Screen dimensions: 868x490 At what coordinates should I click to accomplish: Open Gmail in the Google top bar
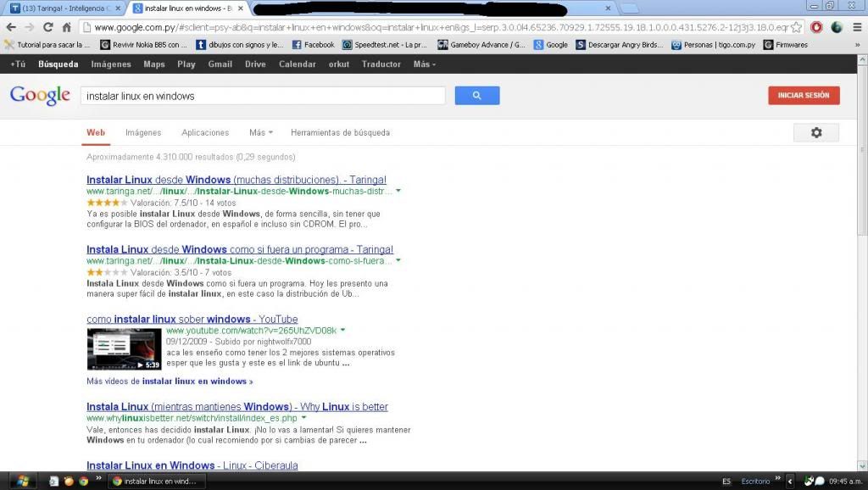pyautogui.click(x=220, y=64)
